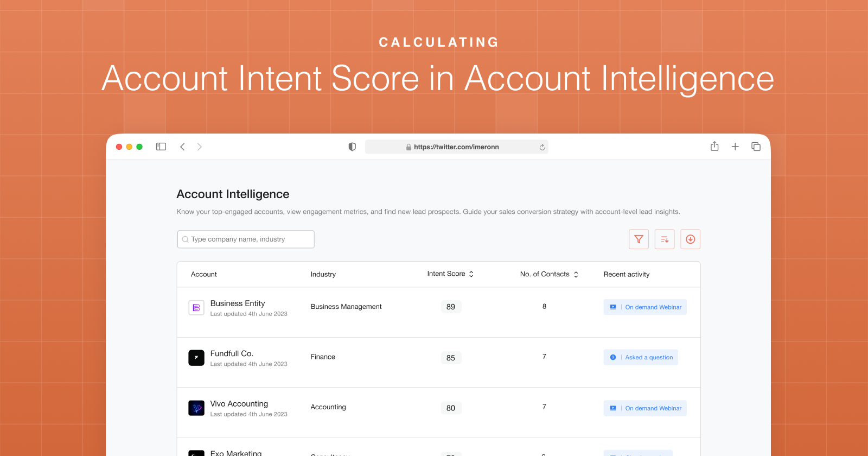Click the twitter.com address bar
Viewport: 868px width, 456px height.
pos(457,147)
